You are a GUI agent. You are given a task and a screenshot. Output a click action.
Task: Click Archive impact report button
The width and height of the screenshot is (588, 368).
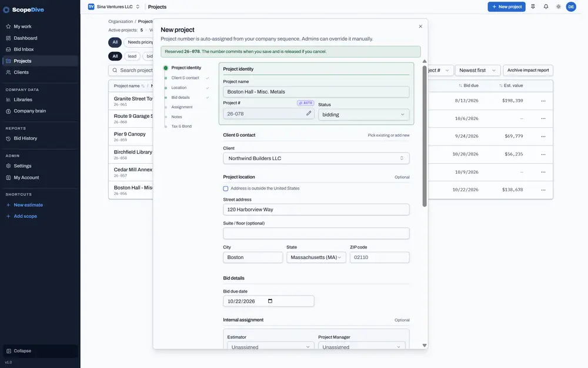(x=528, y=70)
